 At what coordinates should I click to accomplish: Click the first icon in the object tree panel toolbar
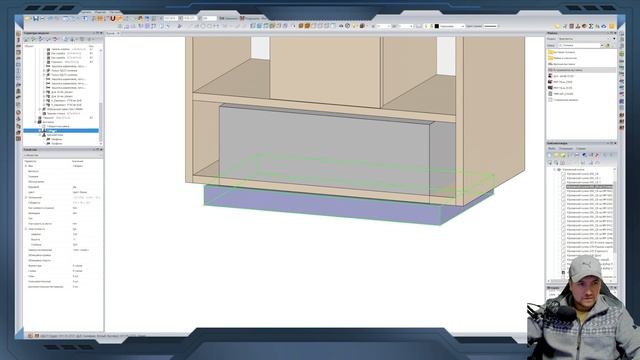(27, 40)
